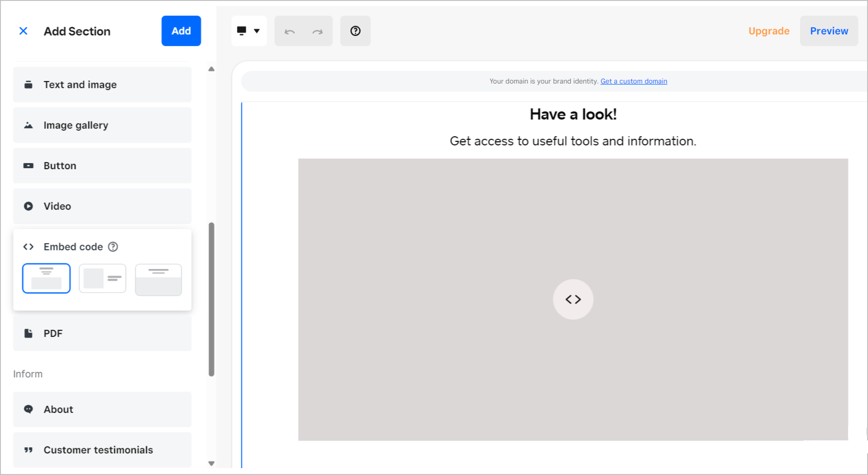Click the redo arrow icon
The image size is (868, 475).
coord(317,31)
